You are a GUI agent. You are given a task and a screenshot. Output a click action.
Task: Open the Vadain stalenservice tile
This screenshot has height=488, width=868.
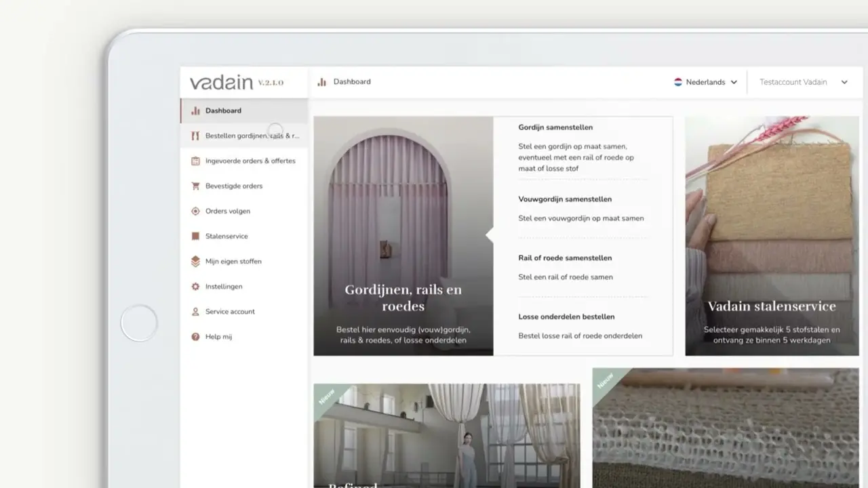772,236
